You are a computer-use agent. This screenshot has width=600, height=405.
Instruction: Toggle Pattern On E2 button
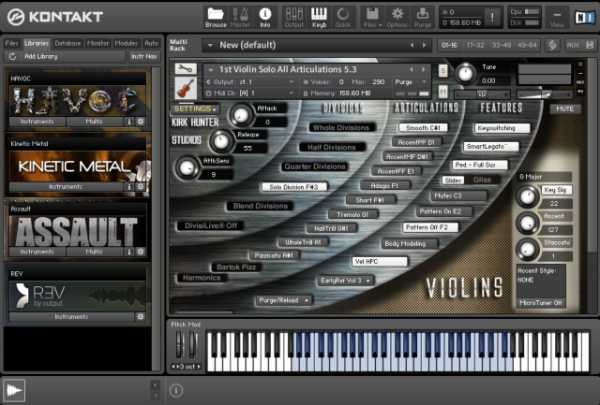[444, 211]
